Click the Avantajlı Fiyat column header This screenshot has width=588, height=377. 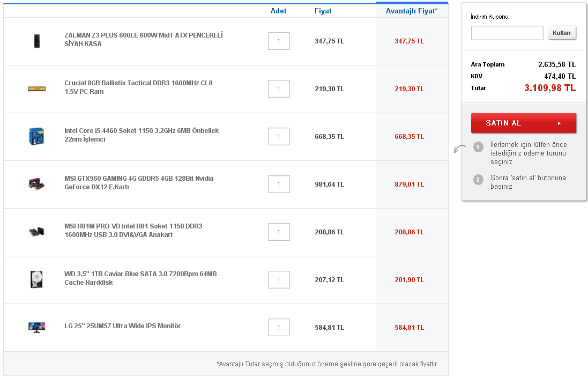pyautogui.click(x=411, y=11)
